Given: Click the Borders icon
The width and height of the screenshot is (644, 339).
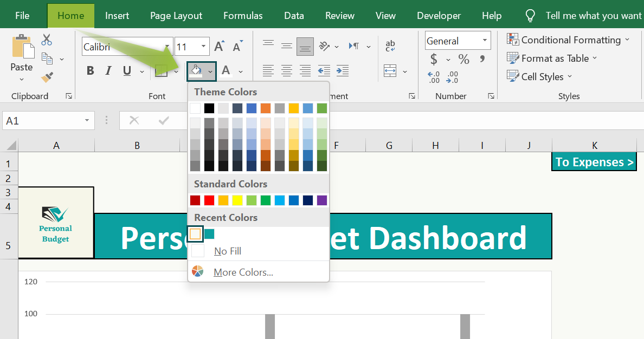Looking at the screenshot, I should pyautogui.click(x=161, y=70).
